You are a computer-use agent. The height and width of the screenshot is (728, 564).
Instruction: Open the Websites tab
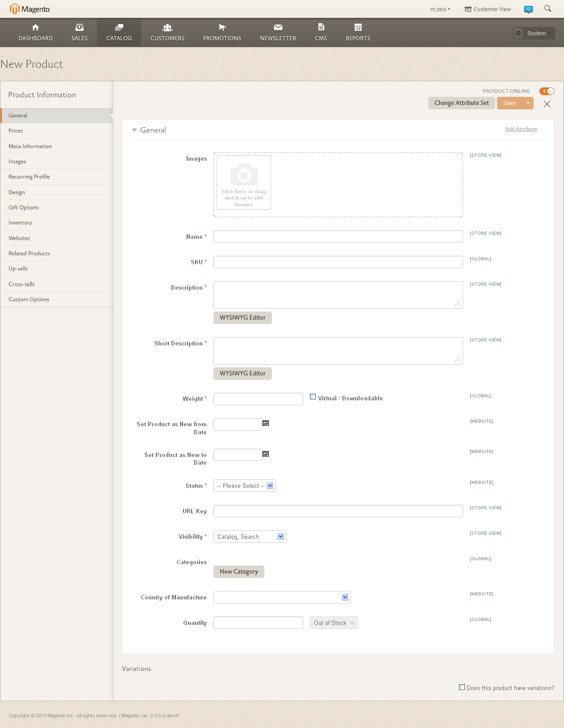[56, 238]
